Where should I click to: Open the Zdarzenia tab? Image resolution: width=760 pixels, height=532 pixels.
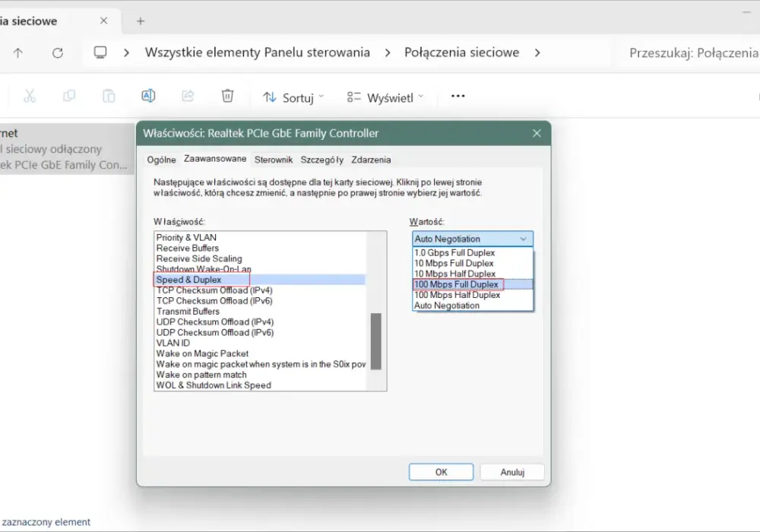coord(371,160)
